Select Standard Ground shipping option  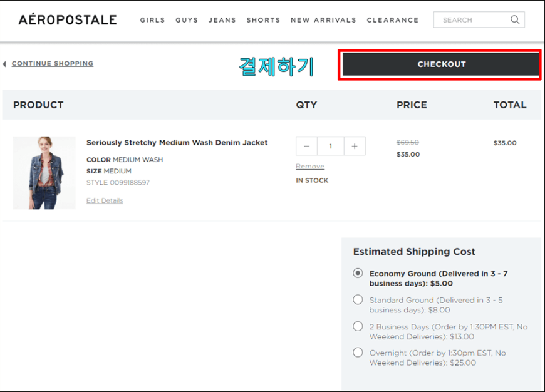click(358, 299)
